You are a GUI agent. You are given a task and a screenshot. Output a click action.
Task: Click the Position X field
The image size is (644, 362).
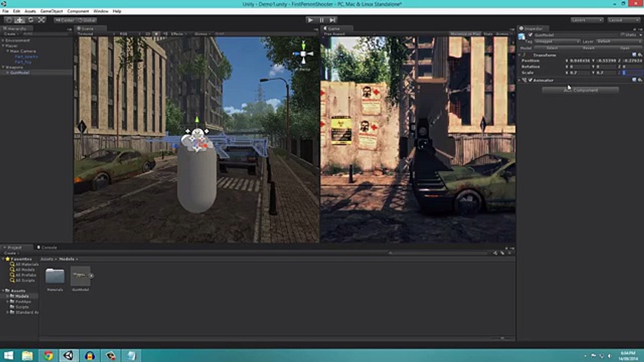[580, 61]
